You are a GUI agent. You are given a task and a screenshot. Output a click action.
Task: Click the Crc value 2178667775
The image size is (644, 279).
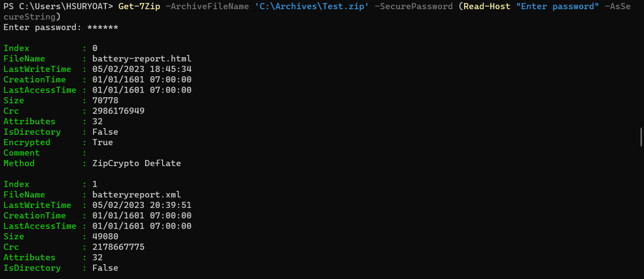(x=118, y=247)
